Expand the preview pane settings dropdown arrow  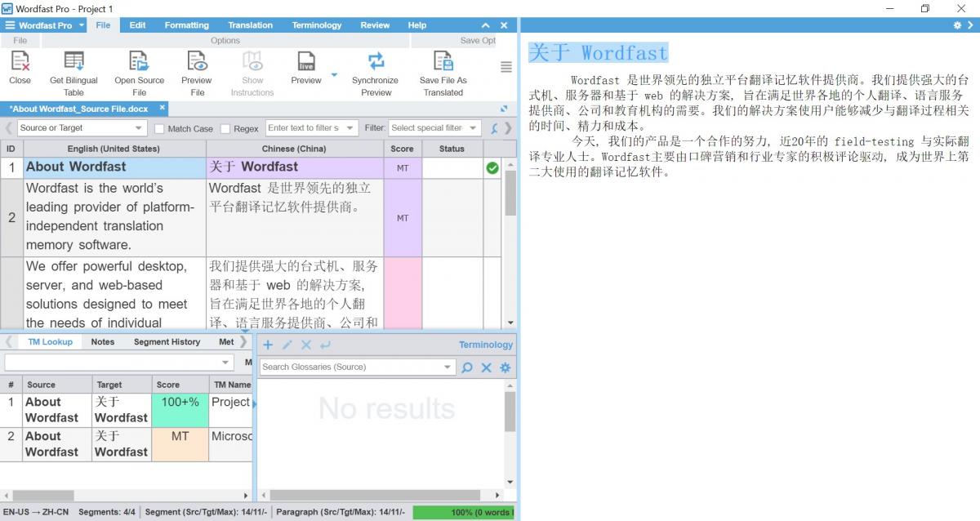pyautogui.click(x=970, y=25)
